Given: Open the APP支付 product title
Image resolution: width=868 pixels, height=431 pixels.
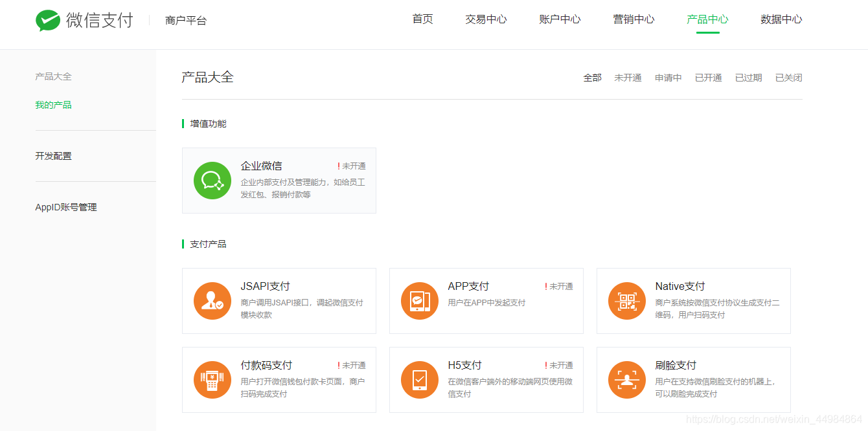Looking at the screenshot, I should 468,286.
